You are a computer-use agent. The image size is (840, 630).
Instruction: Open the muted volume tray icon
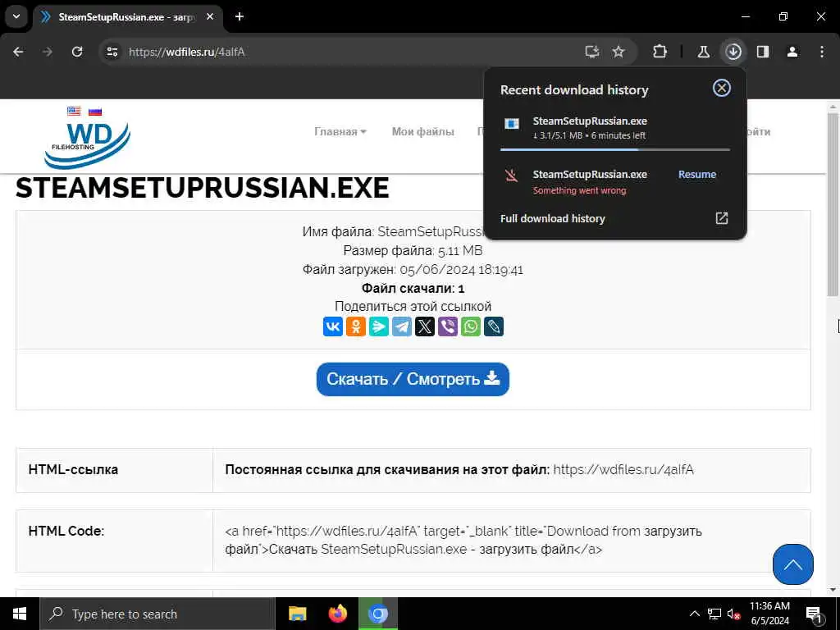pos(733,614)
